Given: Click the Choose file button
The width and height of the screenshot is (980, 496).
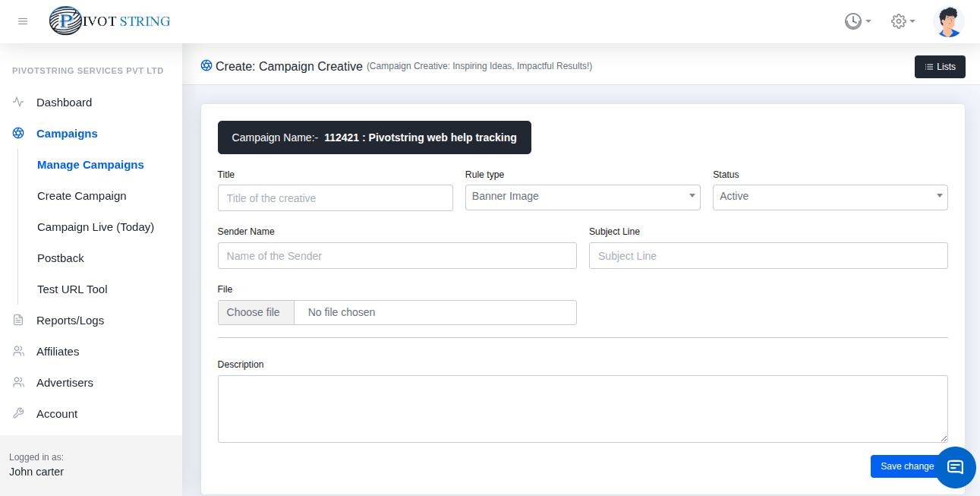Looking at the screenshot, I should point(256,312).
